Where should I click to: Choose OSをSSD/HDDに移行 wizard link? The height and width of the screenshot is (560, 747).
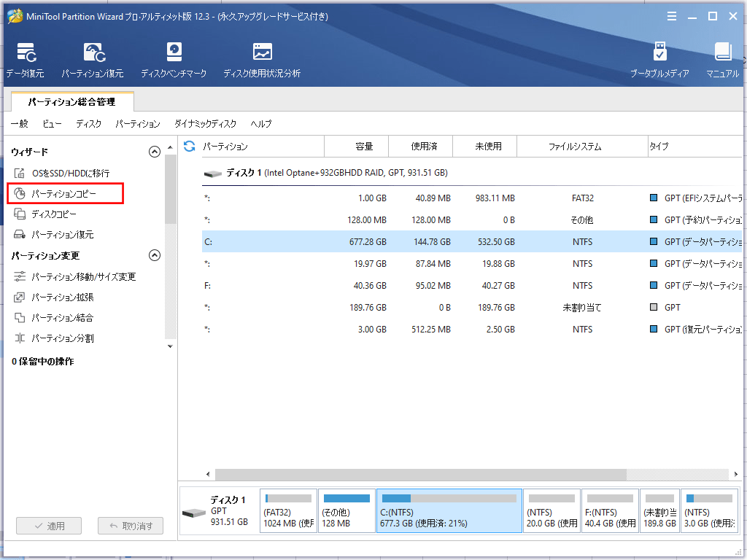(x=71, y=173)
